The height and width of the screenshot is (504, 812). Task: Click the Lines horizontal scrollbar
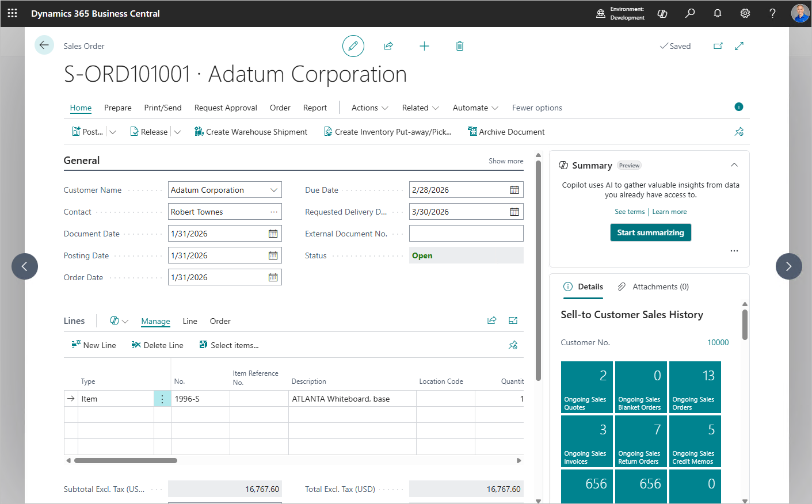[125, 460]
